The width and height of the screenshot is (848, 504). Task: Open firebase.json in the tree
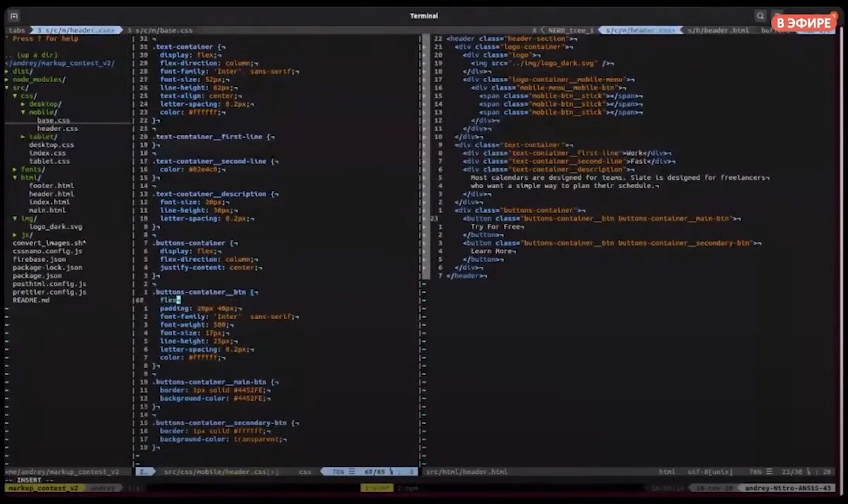coord(39,259)
